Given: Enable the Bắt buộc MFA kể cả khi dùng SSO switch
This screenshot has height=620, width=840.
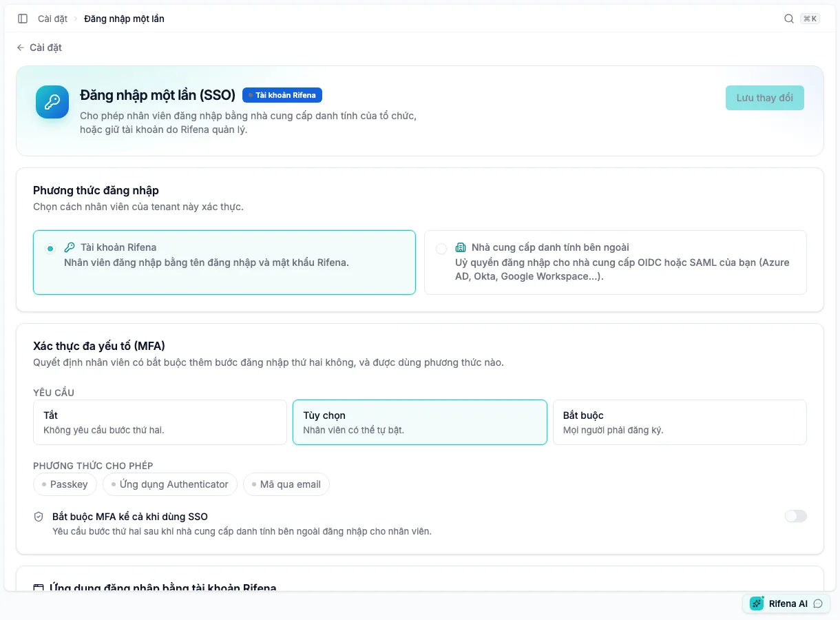Looking at the screenshot, I should pyautogui.click(x=796, y=516).
